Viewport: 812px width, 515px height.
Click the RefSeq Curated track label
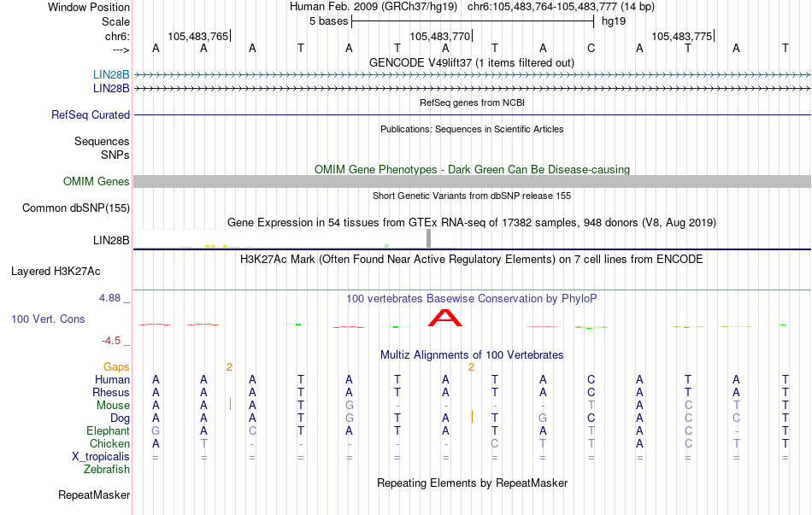90,115
